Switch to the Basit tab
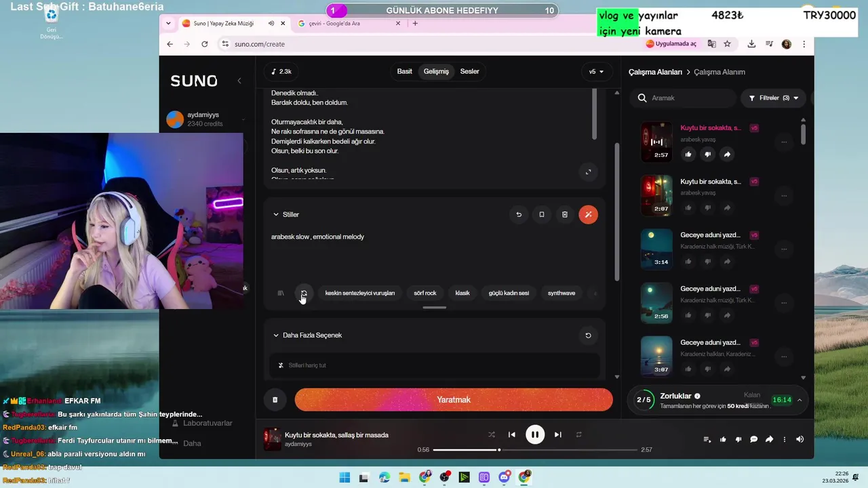Screen dimensions: 868x488 click(404, 71)
